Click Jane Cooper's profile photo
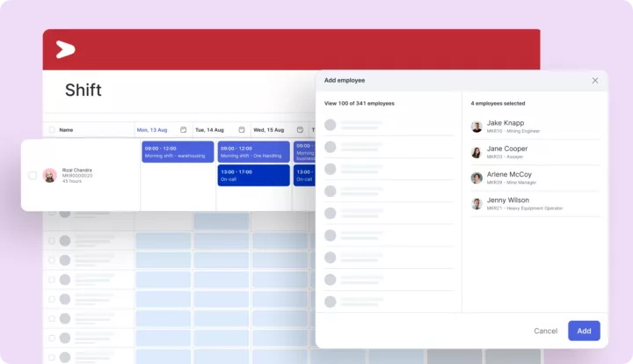 coord(477,152)
